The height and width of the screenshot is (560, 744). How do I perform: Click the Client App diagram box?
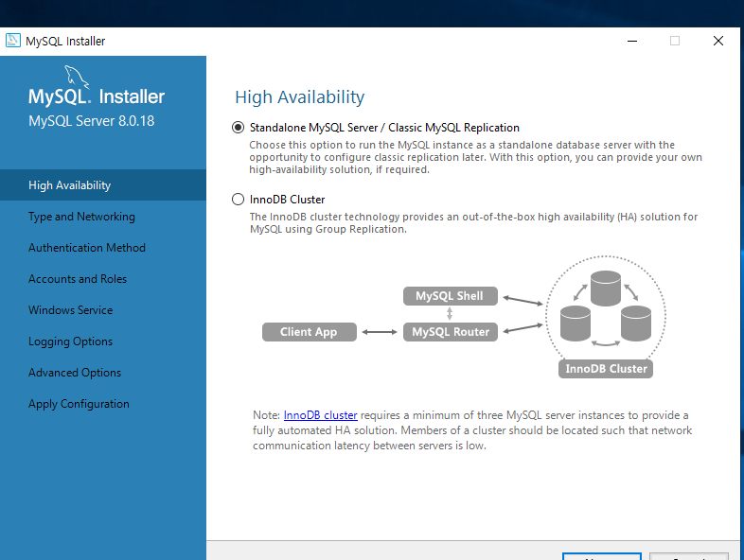tap(309, 332)
